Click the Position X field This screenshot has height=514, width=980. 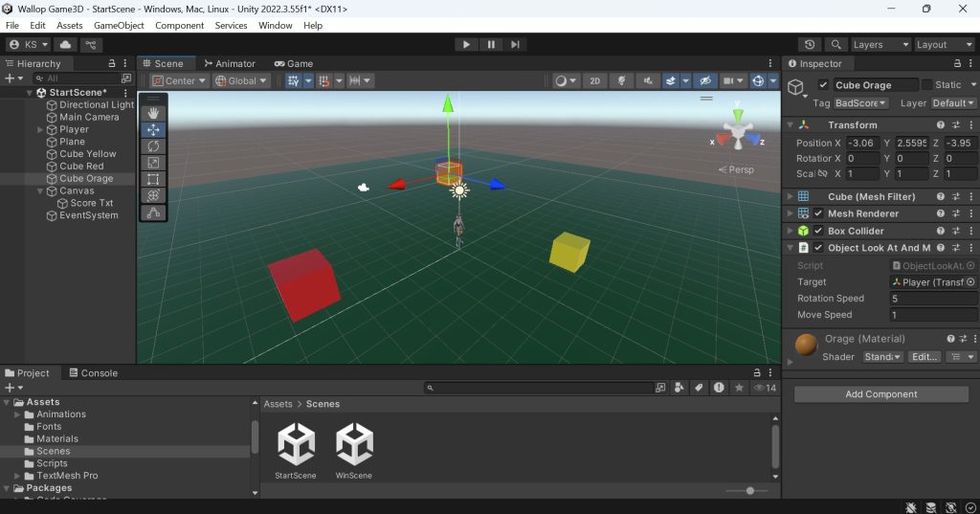[x=863, y=144]
